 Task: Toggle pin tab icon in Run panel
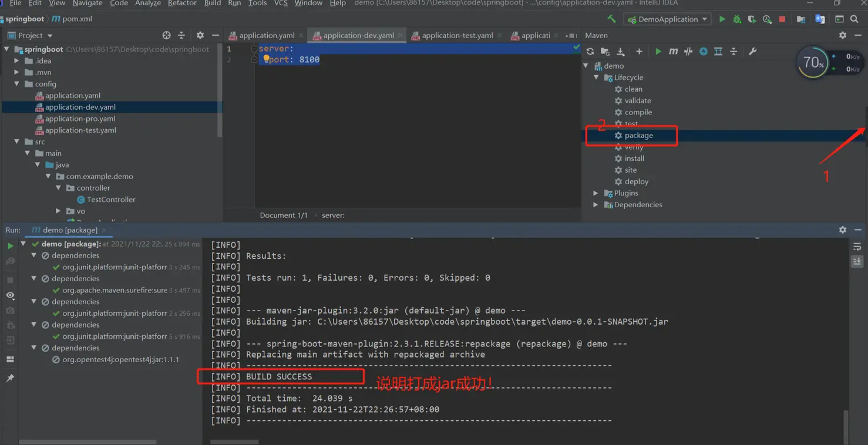10,378
